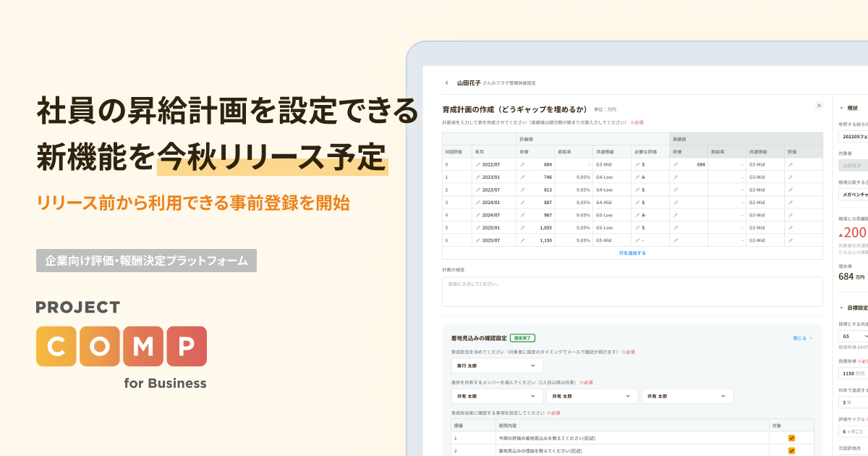Open the third 共有 太郎 member dropdown
Screen dimensions: 868x456
tap(686, 396)
